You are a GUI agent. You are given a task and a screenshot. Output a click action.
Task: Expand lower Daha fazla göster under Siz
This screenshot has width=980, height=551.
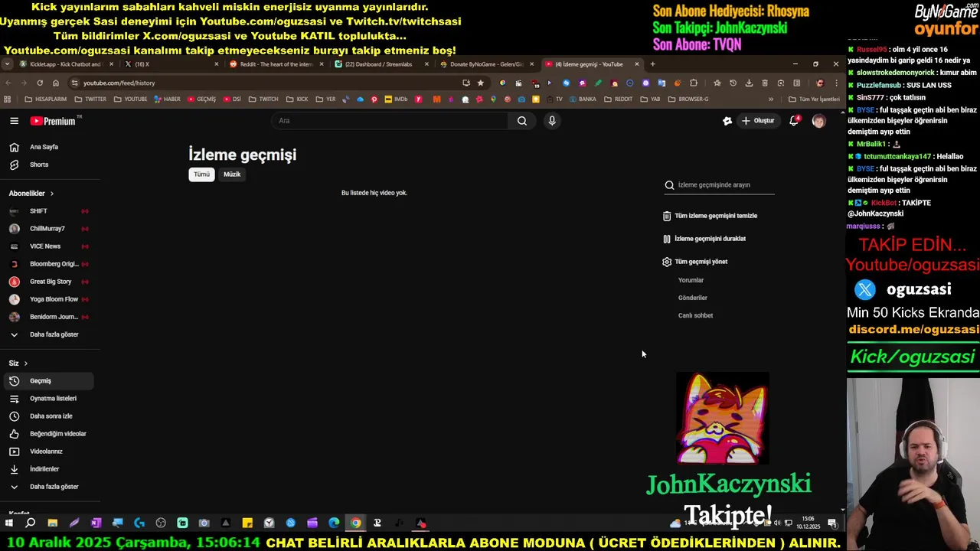click(x=49, y=487)
